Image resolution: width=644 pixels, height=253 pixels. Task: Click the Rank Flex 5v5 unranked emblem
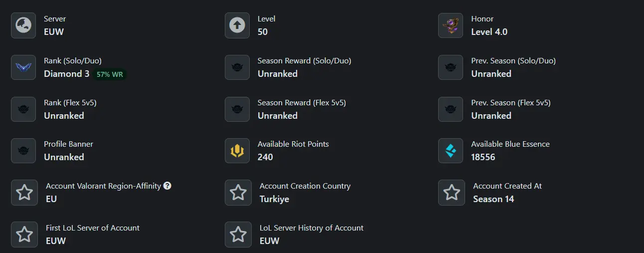(23, 109)
